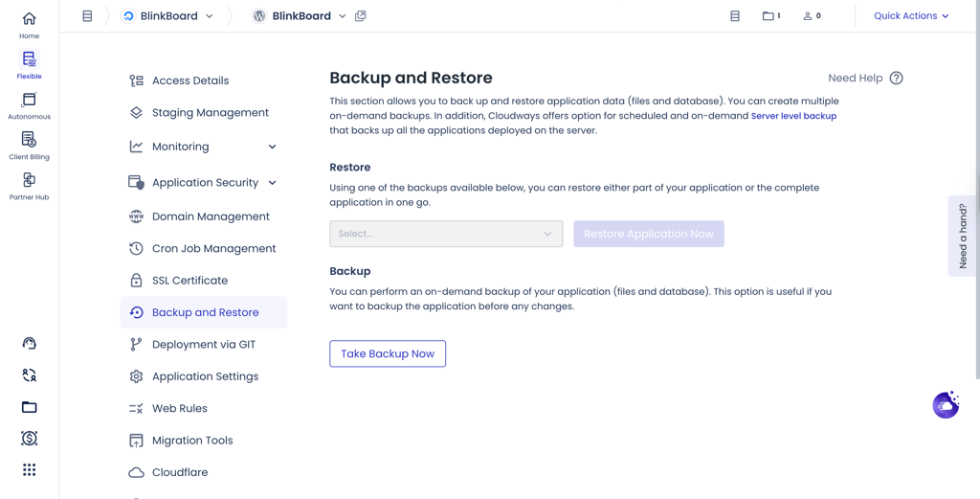Select Cron Job Management
The height and width of the screenshot is (499, 980).
point(204,248)
